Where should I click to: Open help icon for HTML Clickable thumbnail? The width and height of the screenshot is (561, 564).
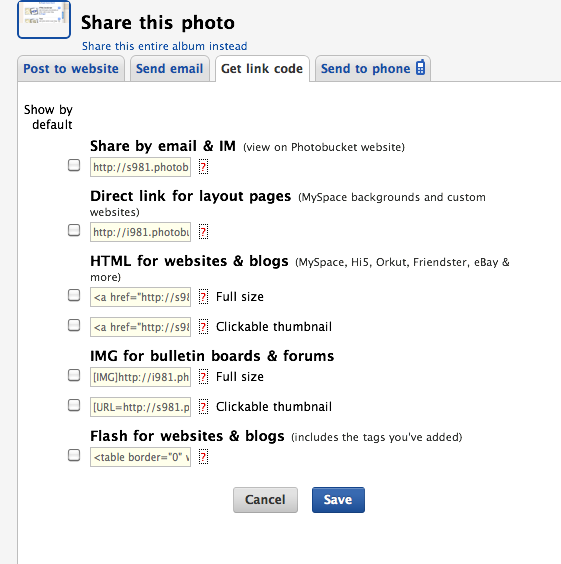[203, 327]
